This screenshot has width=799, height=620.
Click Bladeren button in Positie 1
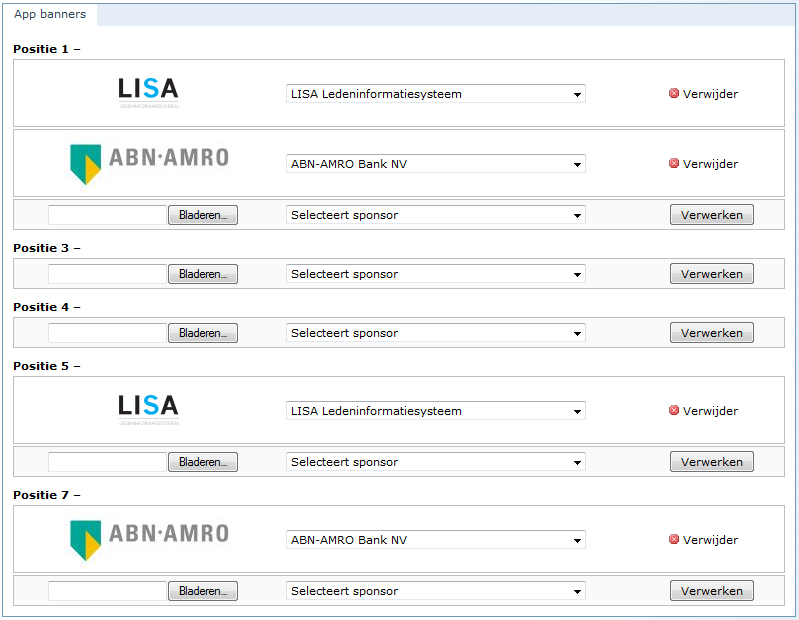pos(203,215)
